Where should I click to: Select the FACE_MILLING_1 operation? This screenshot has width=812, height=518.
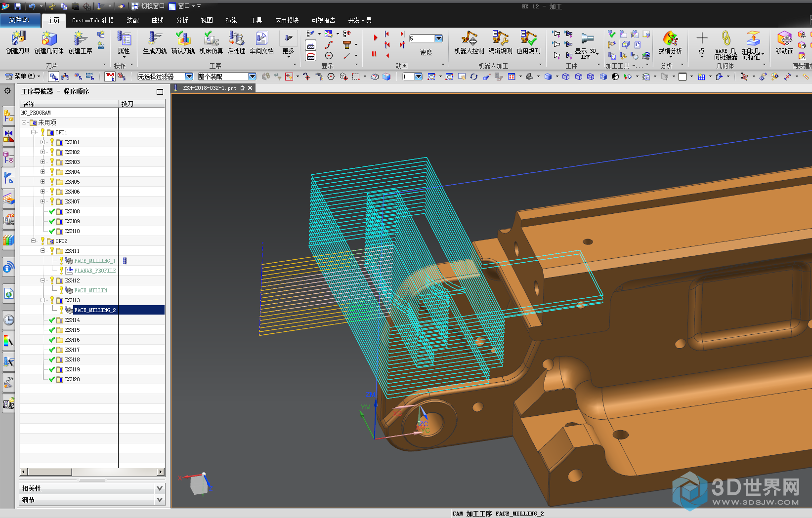point(95,261)
